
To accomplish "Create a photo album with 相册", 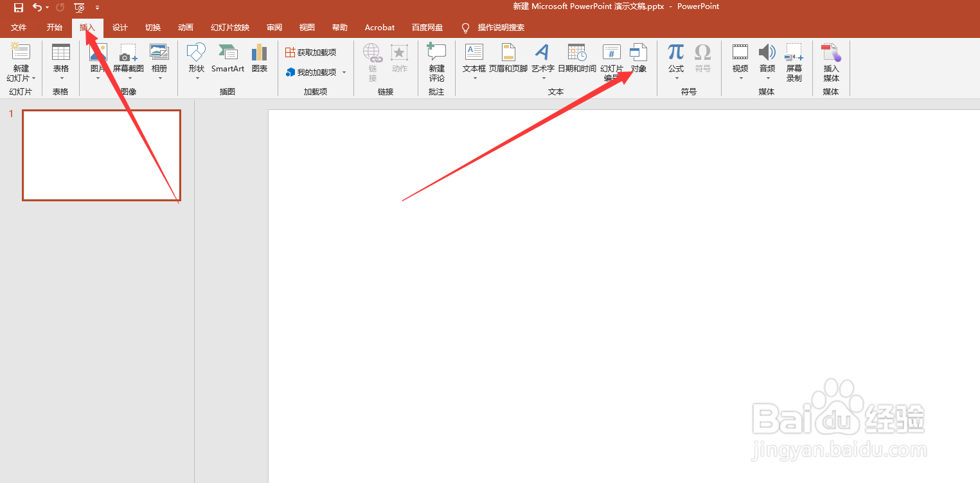I will tap(159, 58).
